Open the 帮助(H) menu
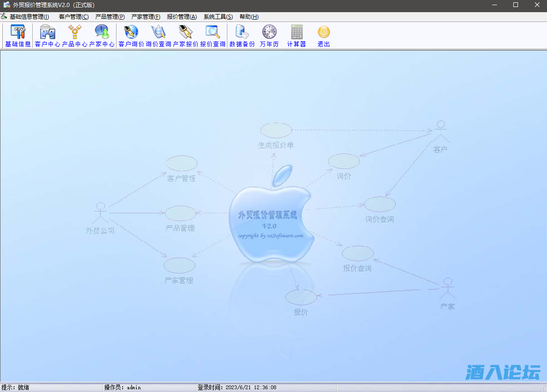547x392 pixels. point(249,17)
